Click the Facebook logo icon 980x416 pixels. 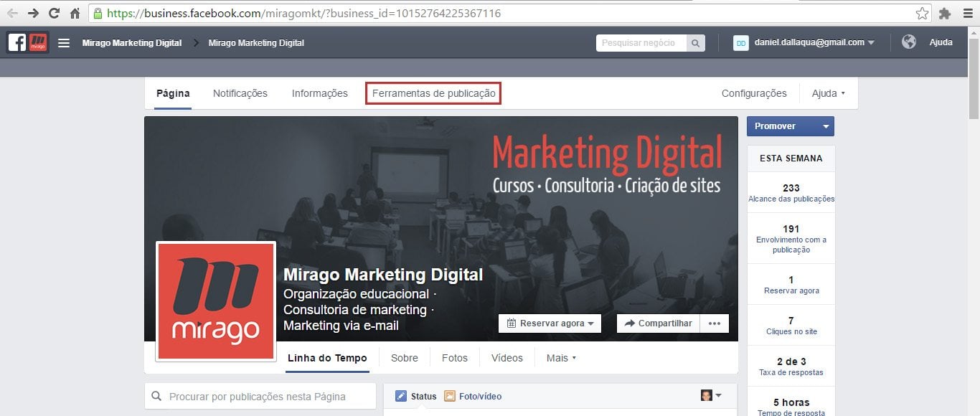17,42
